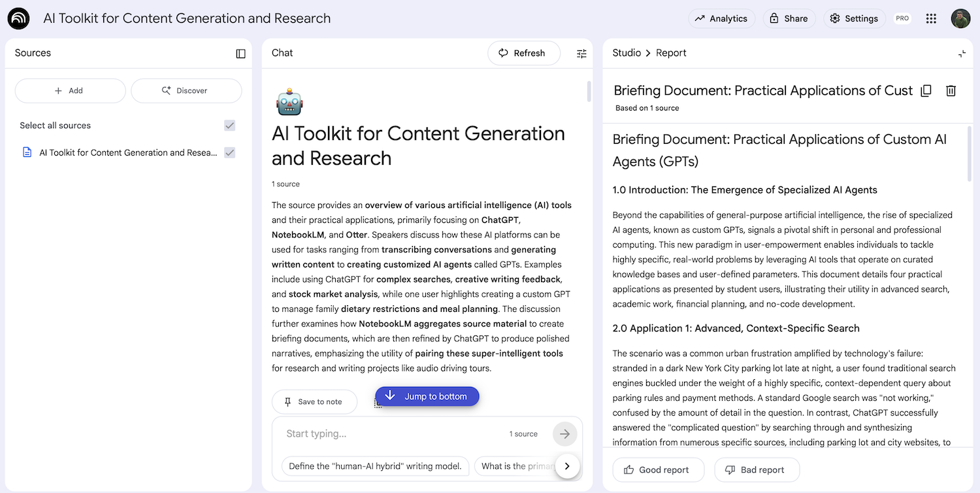This screenshot has height=493, width=980.
Task: Collapse the Sources panel
Action: coord(241,54)
